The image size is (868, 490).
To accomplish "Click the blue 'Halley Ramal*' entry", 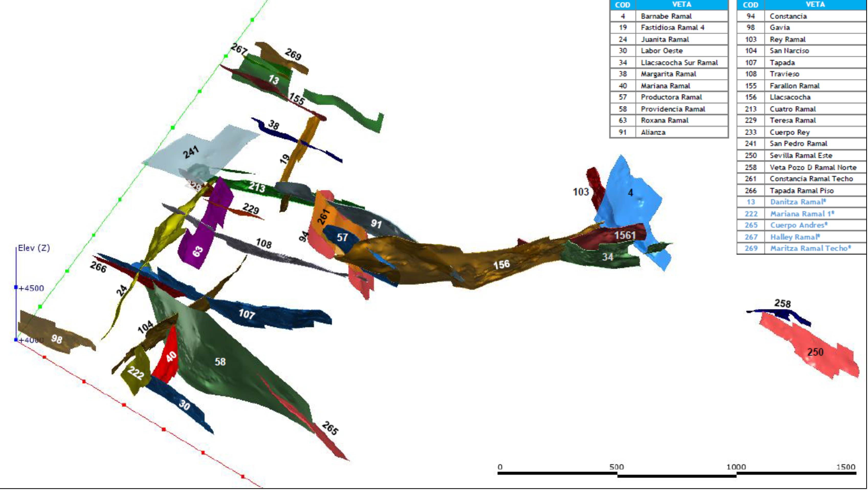I will pyautogui.click(x=816, y=237).
